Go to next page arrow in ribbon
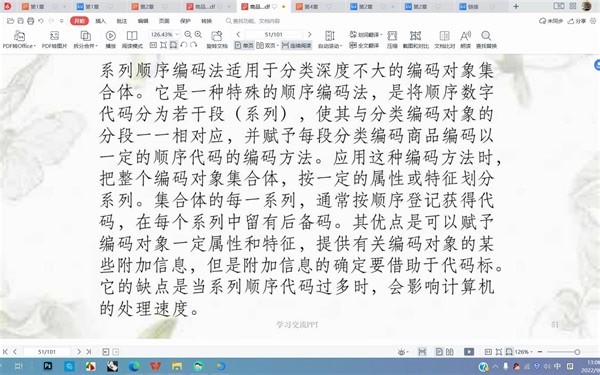600x375 pixels. click(310, 34)
